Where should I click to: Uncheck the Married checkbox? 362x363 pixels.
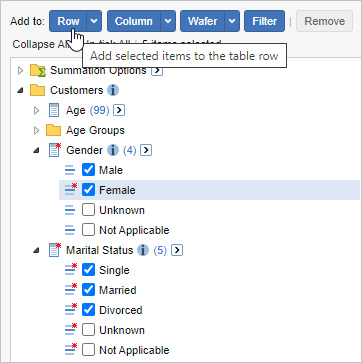(x=89, y=290)
